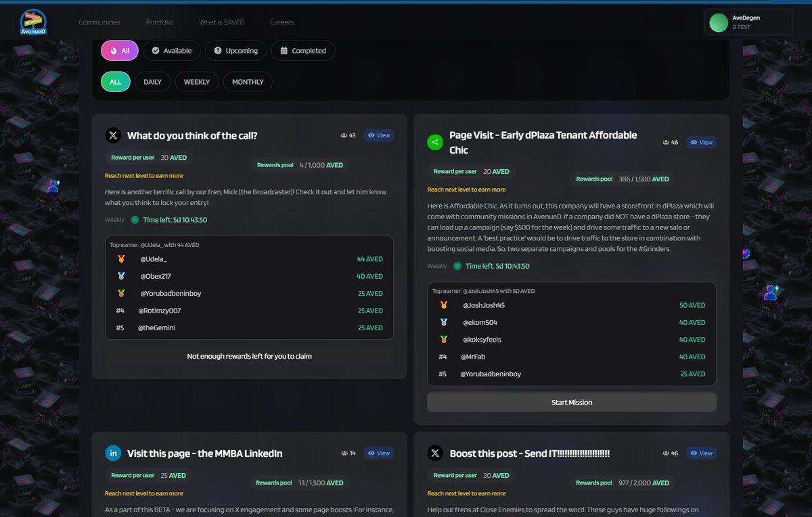Open Page Visit - Early dPlaza Tenant title
This screenshot has height=517, width=812.
click(x=543, y=142)
